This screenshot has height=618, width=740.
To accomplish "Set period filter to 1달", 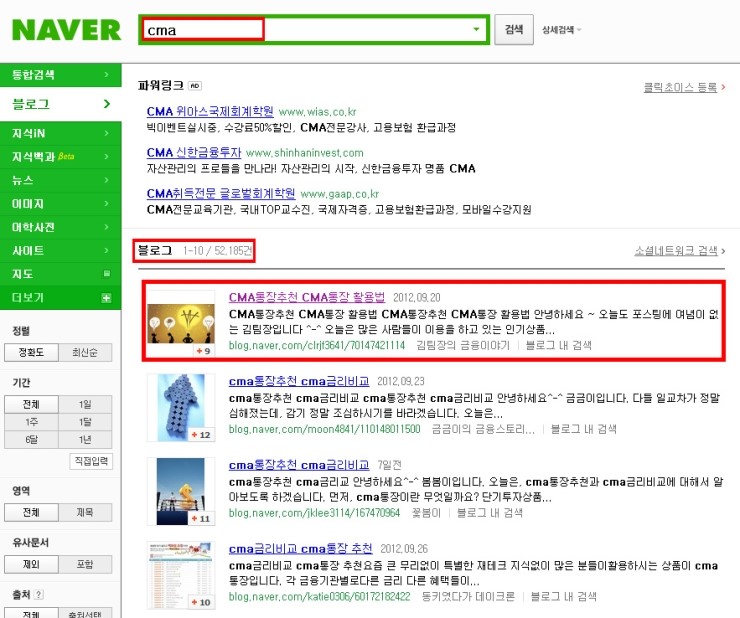I will coord(85,422).
